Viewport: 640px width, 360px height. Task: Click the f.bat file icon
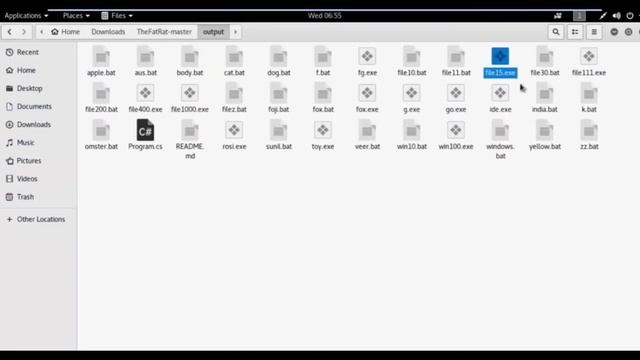(323, 56)
